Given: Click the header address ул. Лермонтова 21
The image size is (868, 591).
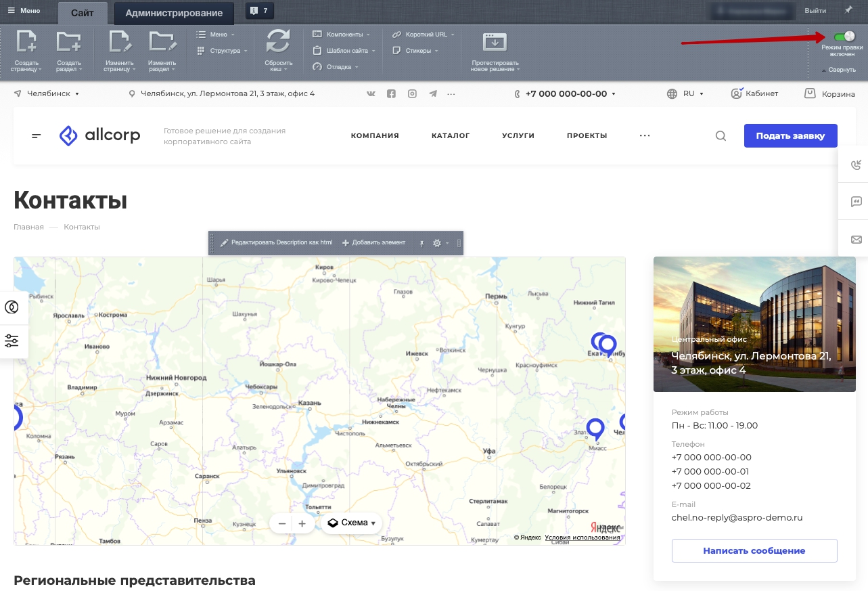Looking at the screenshot, I should click(x=222, y=93).
